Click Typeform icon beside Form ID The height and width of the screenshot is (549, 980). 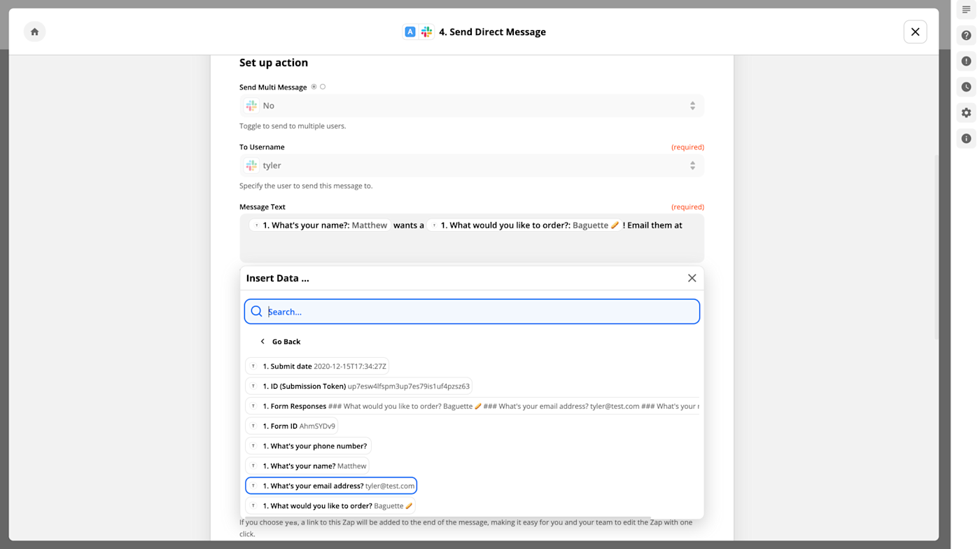coord(253,426)
